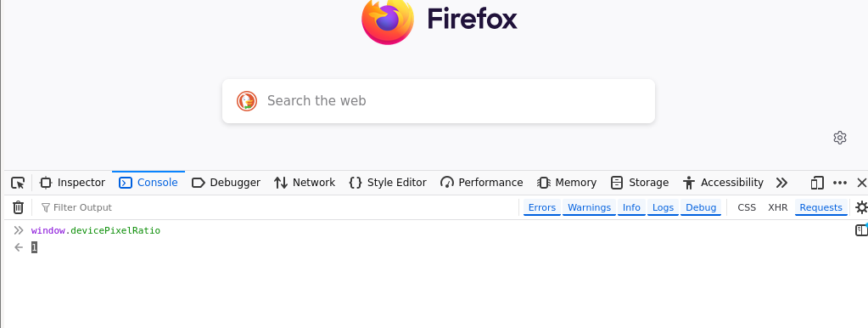Clear console output with trash icon
Screen dimensions: 868x328
pos(19,207)
